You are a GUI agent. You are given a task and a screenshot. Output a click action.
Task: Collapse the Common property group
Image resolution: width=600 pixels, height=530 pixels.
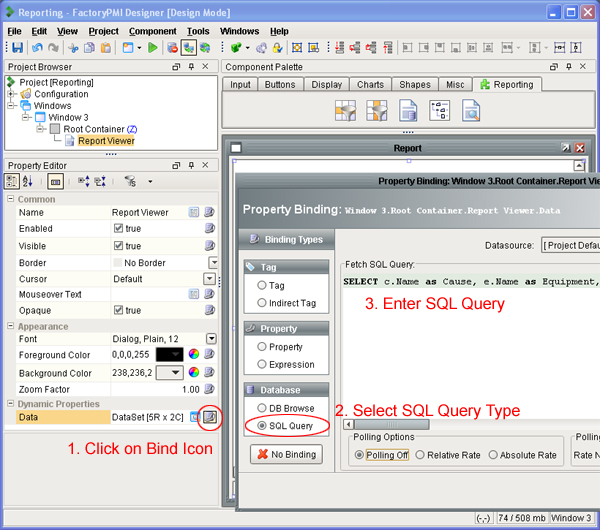[11, 199]
